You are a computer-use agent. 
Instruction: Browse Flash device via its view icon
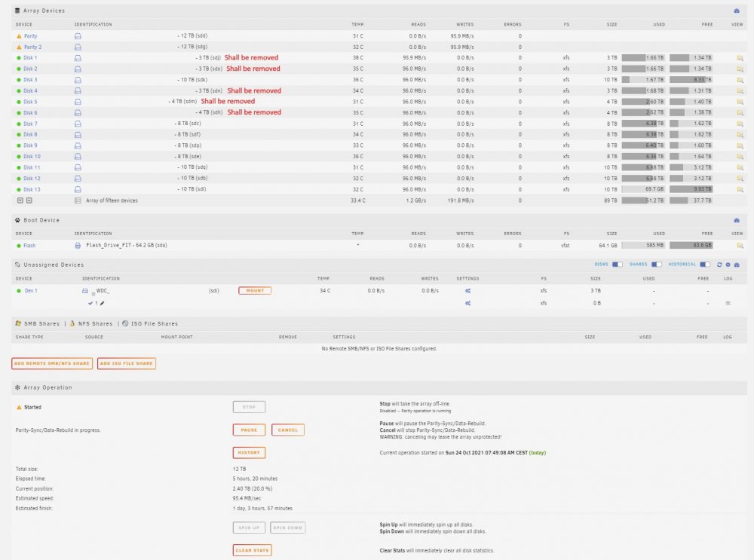740,246
